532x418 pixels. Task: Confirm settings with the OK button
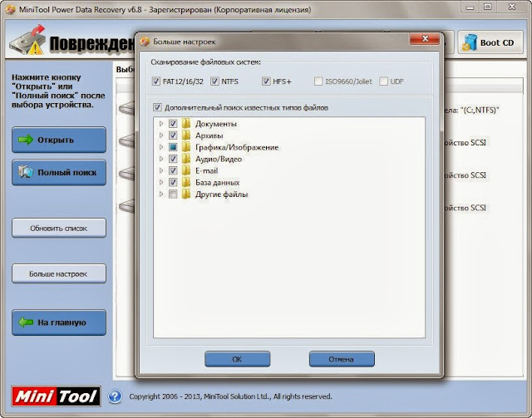(x=238, y=359)
